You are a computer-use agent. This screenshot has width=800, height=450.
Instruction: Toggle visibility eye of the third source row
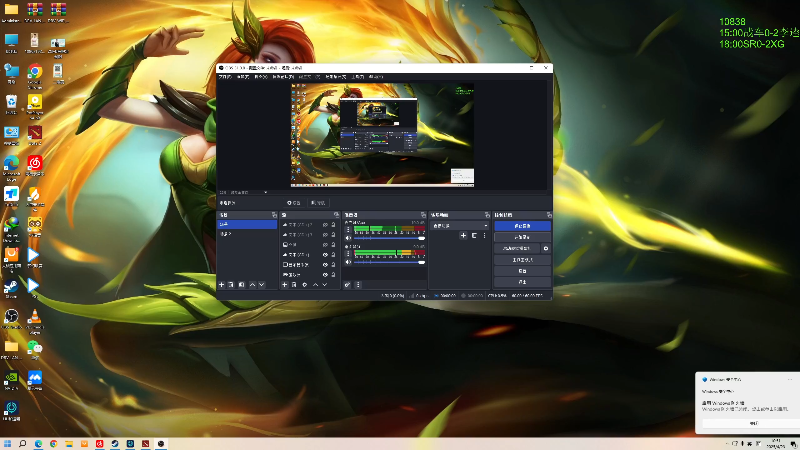point(325,244)
